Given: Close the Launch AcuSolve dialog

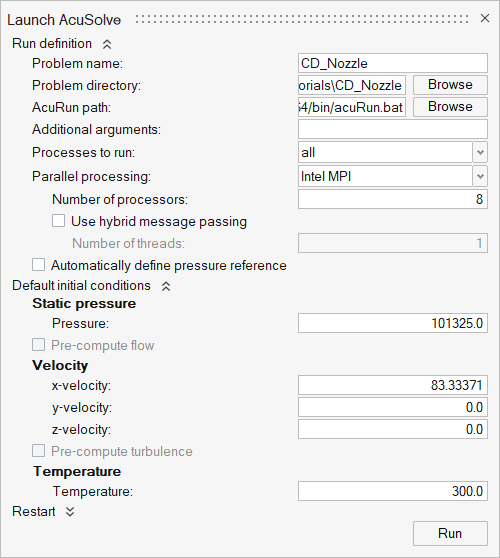Looking at the screenshot, I should [x=485, y=18].
